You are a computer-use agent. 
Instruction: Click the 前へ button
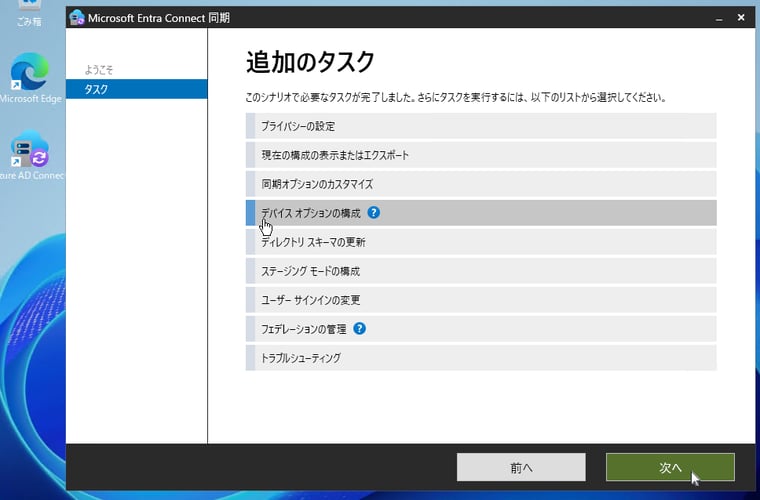tap(521, 468)
